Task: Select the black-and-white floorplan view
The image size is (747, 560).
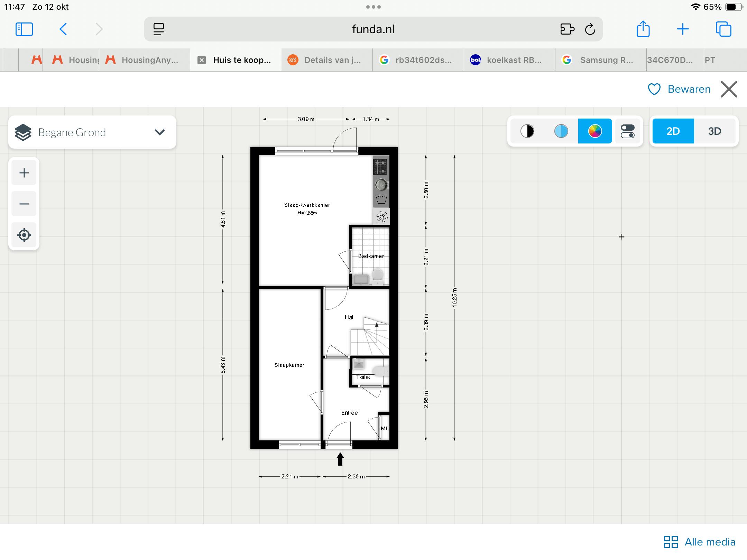Action: (x=527, y=131)
